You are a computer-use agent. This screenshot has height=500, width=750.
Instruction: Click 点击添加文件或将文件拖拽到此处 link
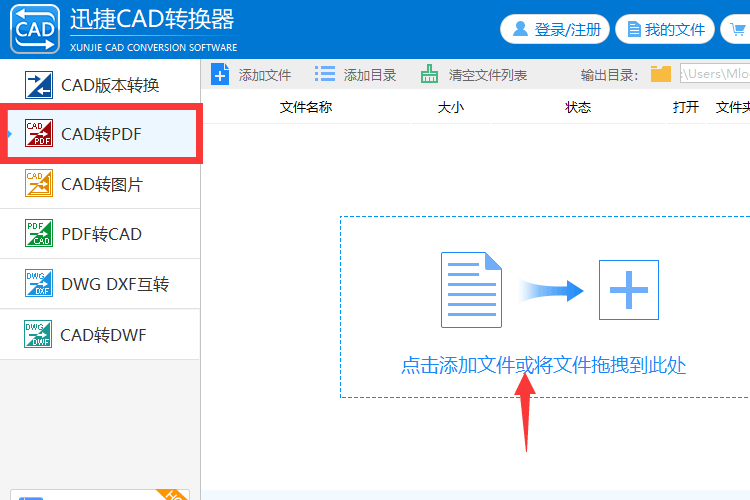click(543, 366)
